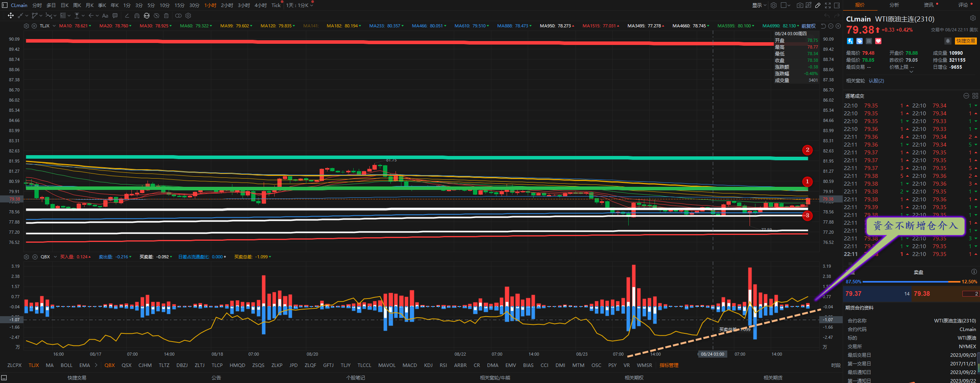The height and width of the screenshot is (383, 980).
Task: Open the 显示 display dropdown
Action: click(759, 5)
